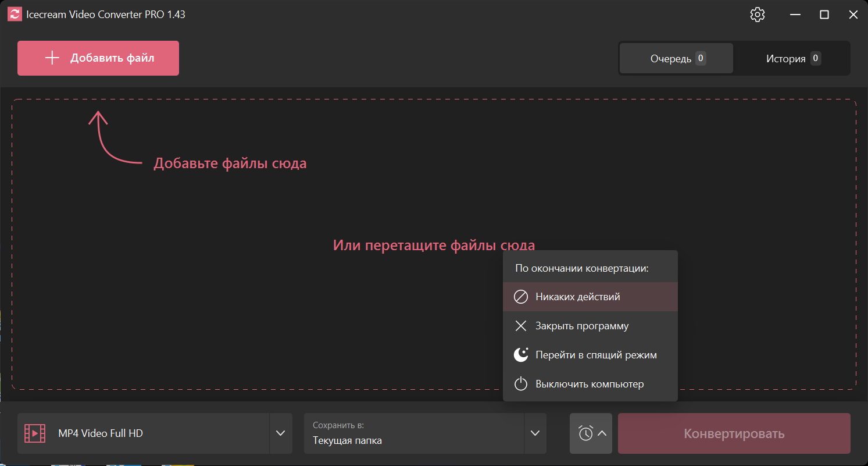Switch to the История tab
868x466 pixels.
click(x=792, y=58)
